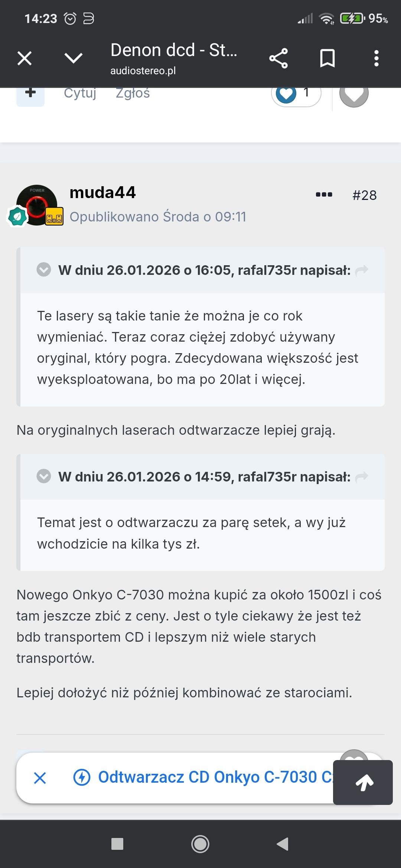Viewport: 401px width, 868px height.
Task: Share the audiostereo.pl page
Action: tap(278, 58)
